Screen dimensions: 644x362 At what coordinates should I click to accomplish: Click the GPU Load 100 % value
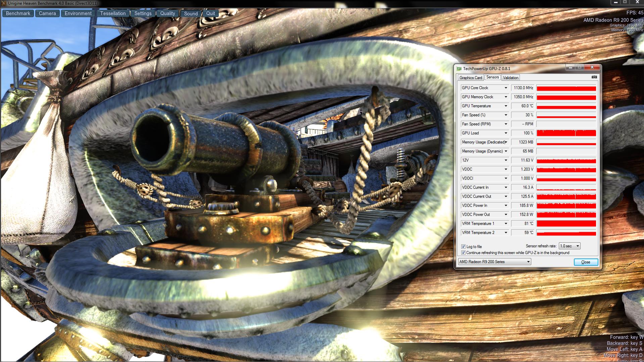pyautogui.click(x=523, y=133)
